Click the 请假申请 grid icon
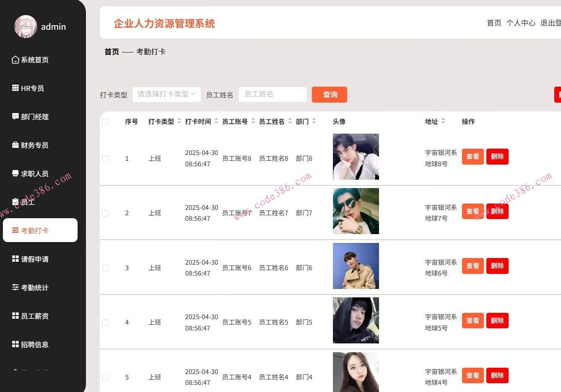 15,259
